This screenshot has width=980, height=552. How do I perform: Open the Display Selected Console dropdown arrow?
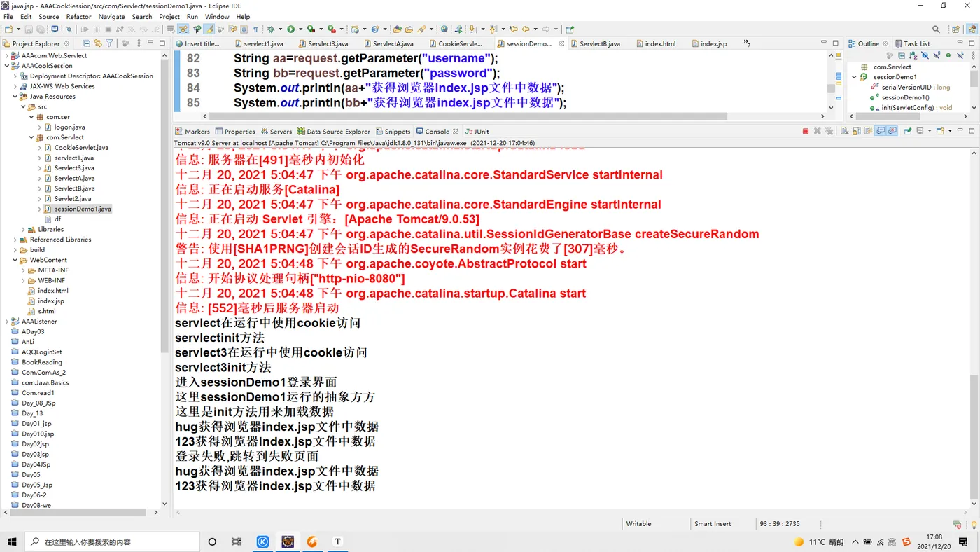click(929, 131)
